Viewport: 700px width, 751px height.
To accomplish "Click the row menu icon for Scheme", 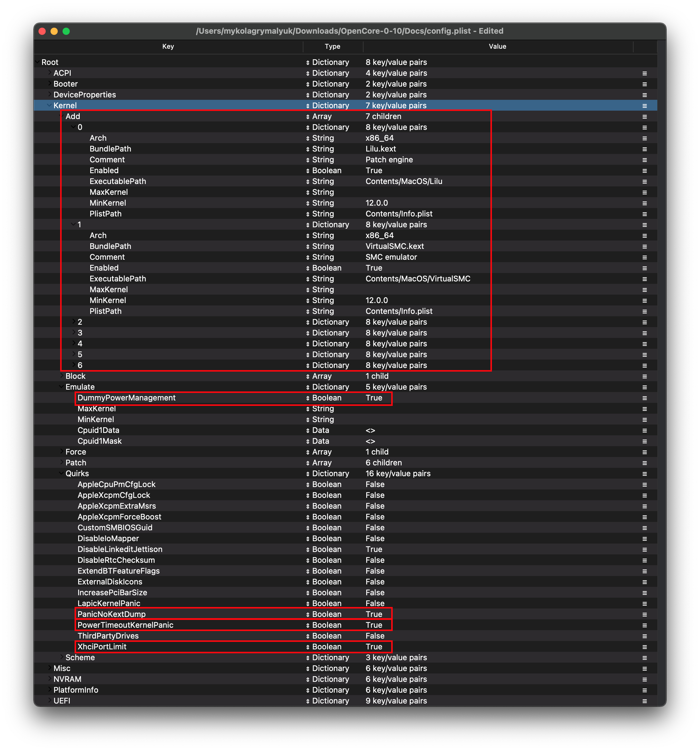I will pos(644,658).
